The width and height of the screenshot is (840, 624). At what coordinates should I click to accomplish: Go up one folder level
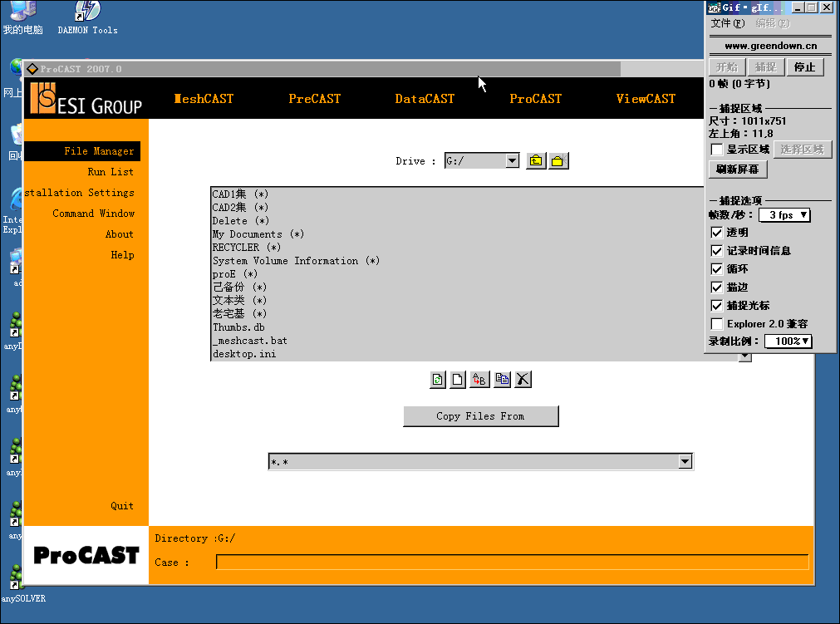[x=536, y=160]
